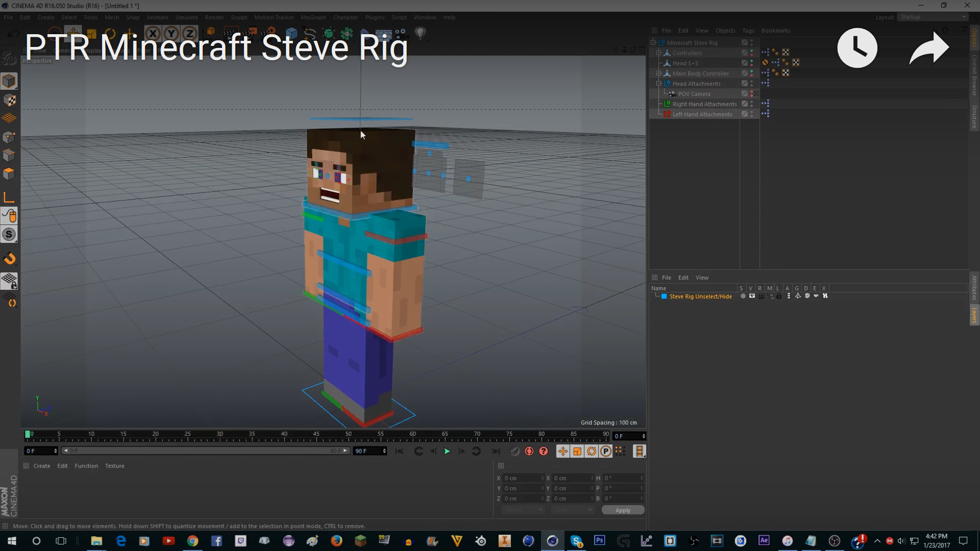Click the Apply button in coordinates
This screenshot has height=551, width=980.
pyautogui.click(x=623, y=510)
